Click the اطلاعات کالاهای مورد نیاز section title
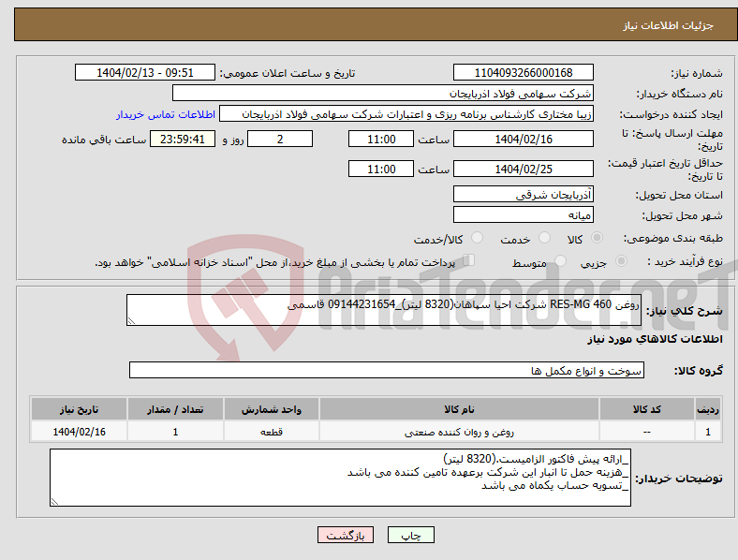The image size is (738, 560). click(655, 339)
